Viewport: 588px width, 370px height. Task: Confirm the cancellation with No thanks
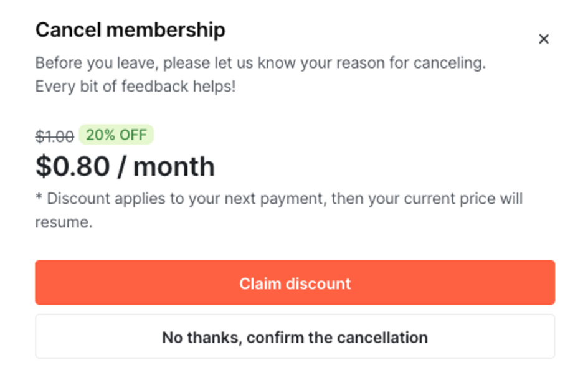(295, 337)
